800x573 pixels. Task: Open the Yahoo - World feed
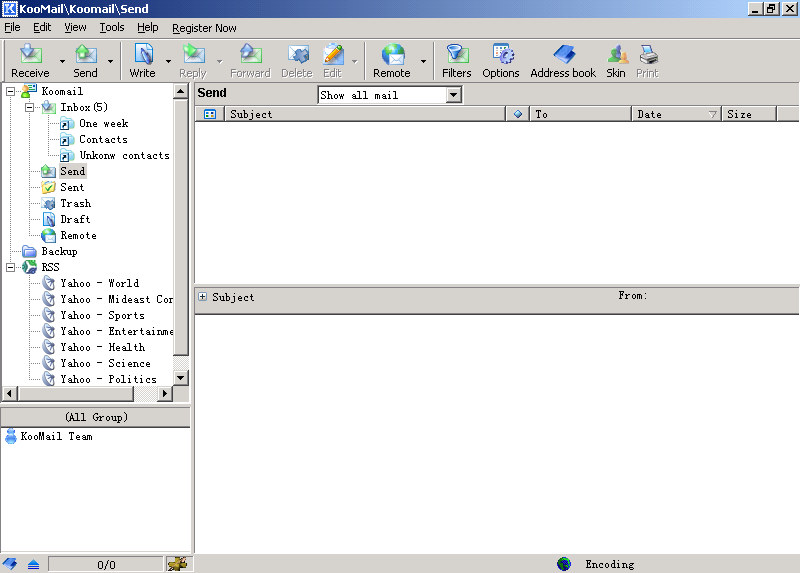99,283
